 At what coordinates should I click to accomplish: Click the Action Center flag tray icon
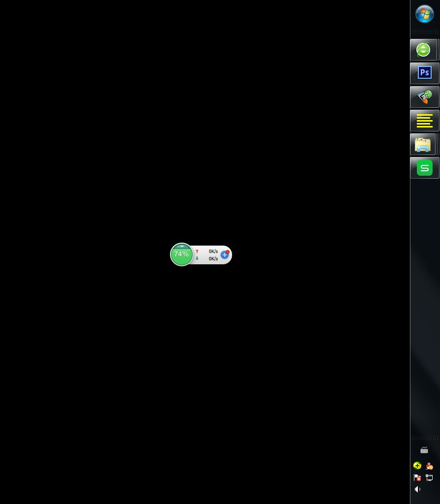point(417,477)
